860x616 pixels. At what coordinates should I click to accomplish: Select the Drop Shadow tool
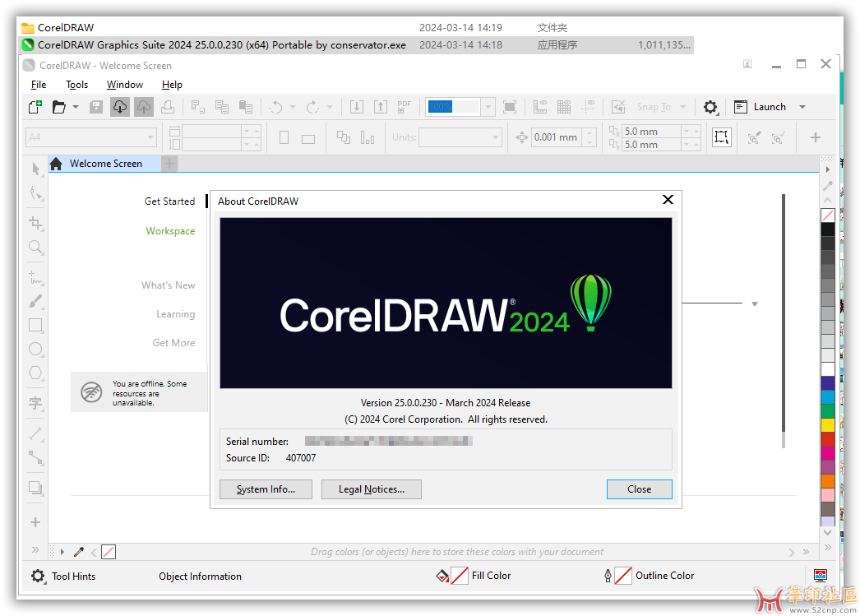[35, 488]
